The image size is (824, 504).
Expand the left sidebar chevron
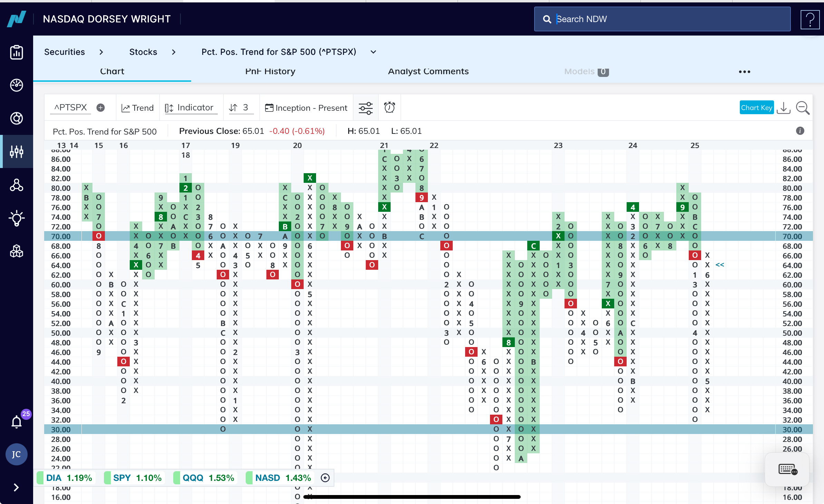point(16,487)
